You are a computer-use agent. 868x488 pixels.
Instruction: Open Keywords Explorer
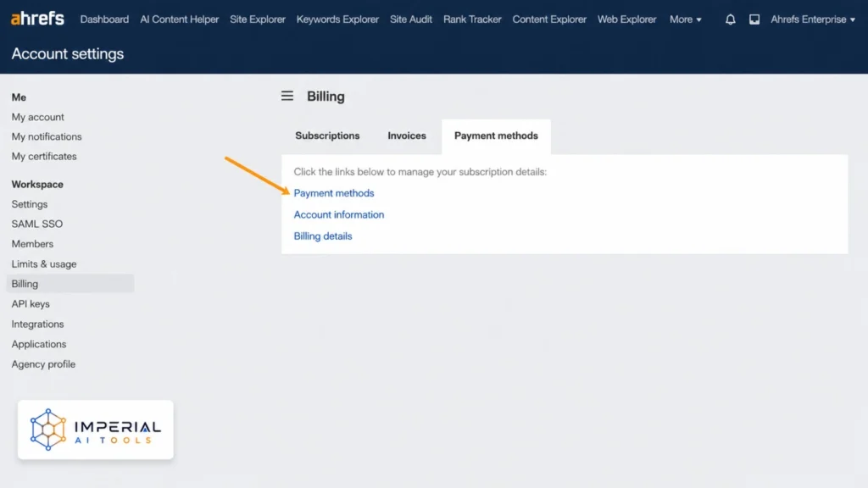pos(337,19)
